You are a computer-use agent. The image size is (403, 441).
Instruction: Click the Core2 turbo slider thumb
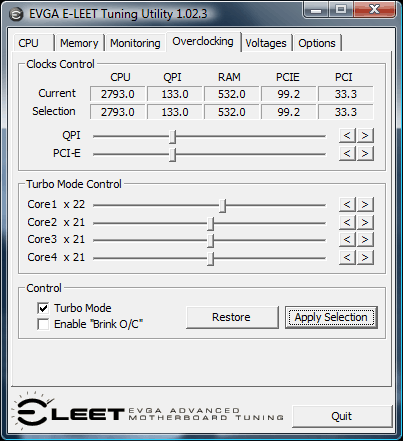click(x=210, y=223)
